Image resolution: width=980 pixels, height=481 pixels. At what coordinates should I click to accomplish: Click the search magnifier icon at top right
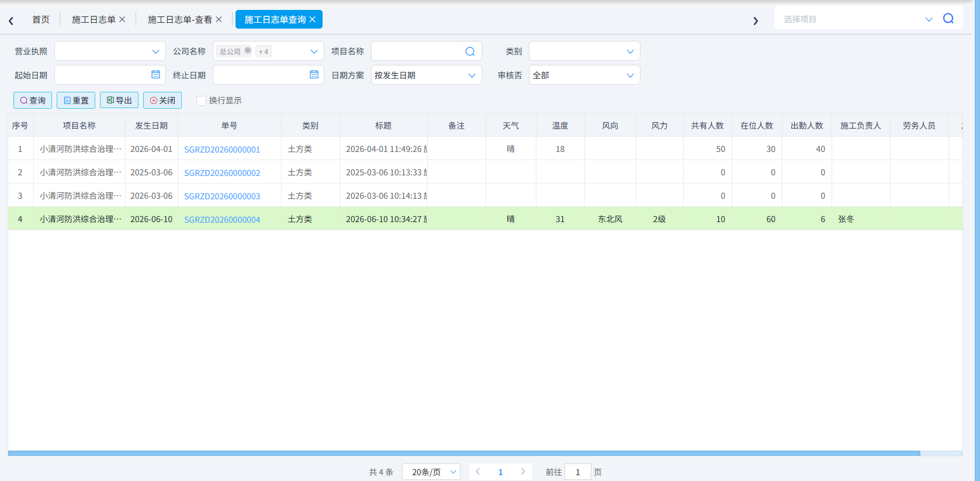(x=948, y=19)
